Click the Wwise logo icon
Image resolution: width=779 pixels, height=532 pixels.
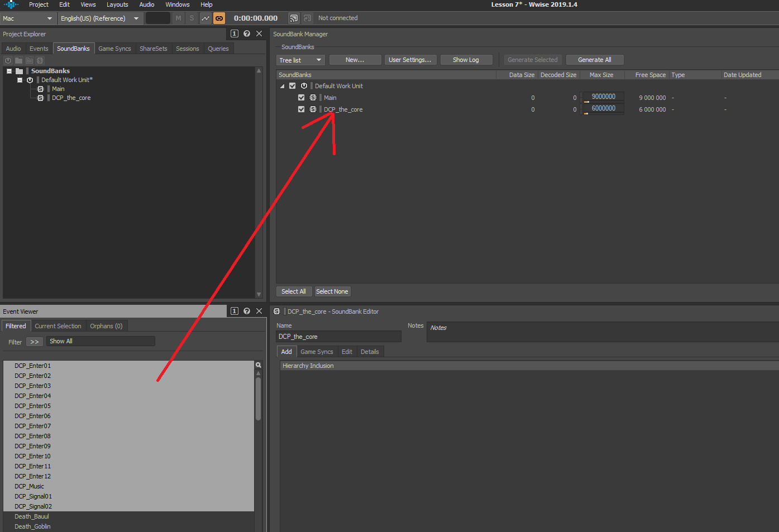coord(11,4)
